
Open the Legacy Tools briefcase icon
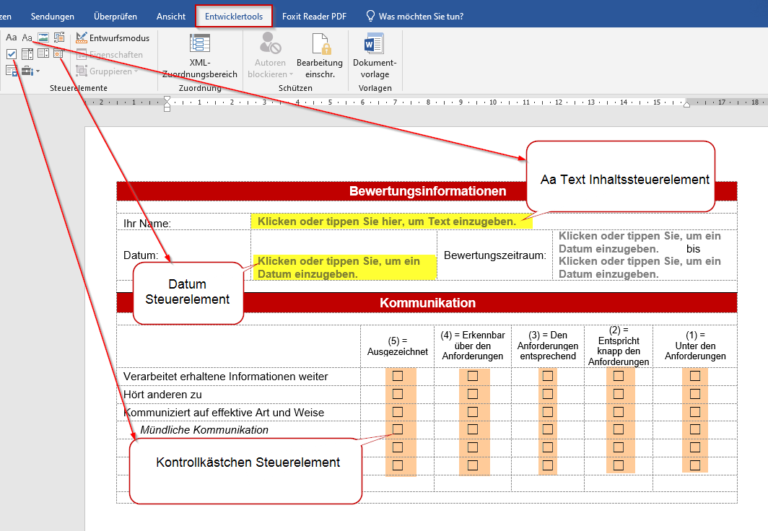27,71
